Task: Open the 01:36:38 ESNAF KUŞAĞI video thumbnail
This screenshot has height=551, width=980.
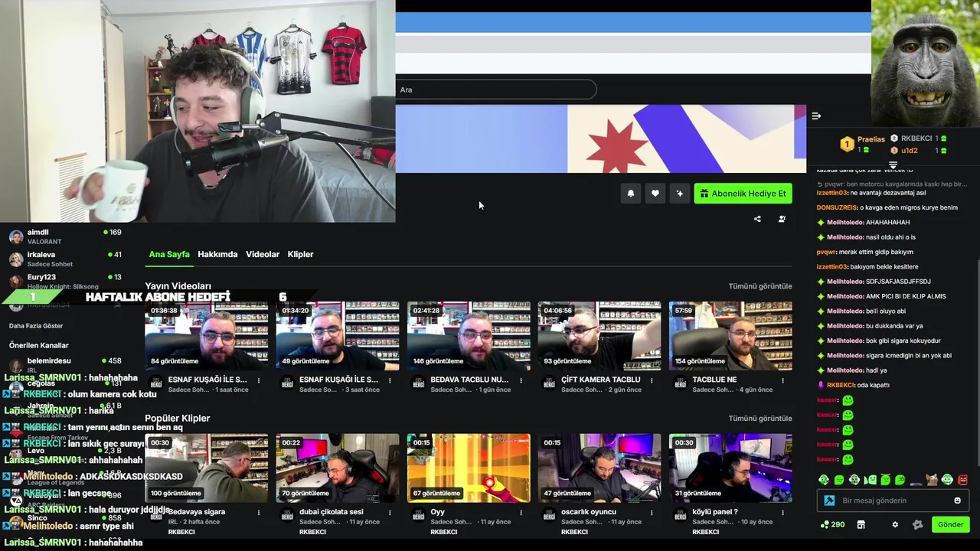Action: click(x=207, y=336)
